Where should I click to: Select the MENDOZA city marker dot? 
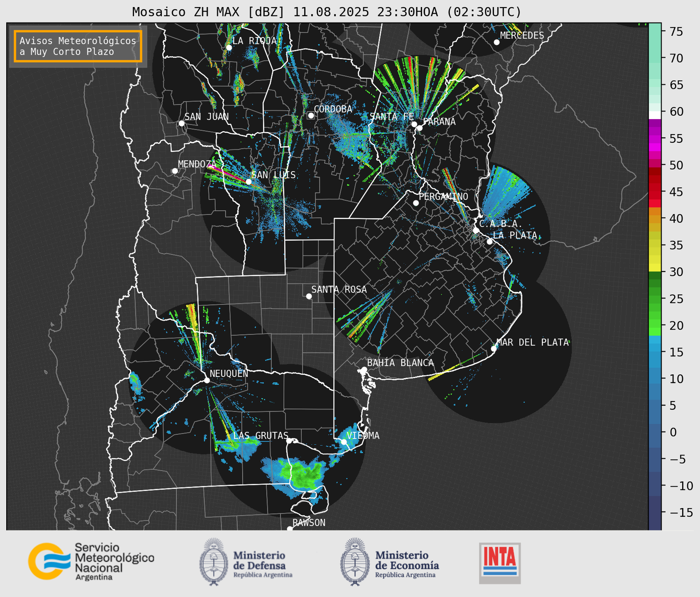(175, 171)
